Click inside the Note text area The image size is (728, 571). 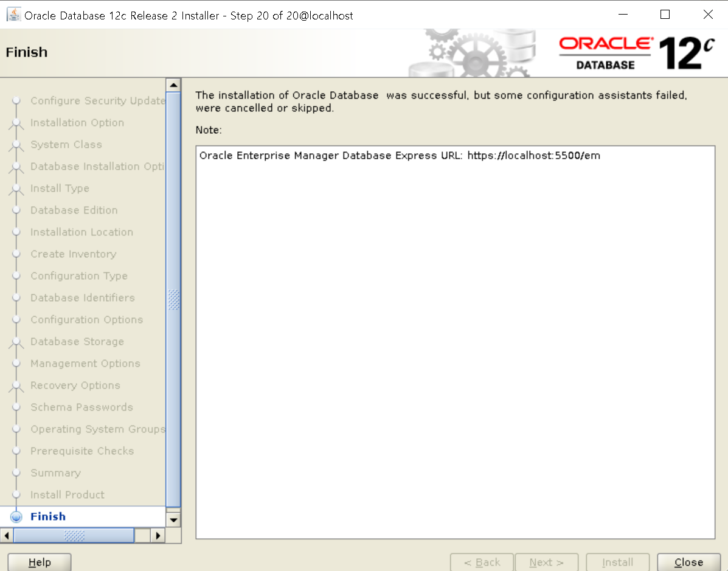(x=455, y=342)
